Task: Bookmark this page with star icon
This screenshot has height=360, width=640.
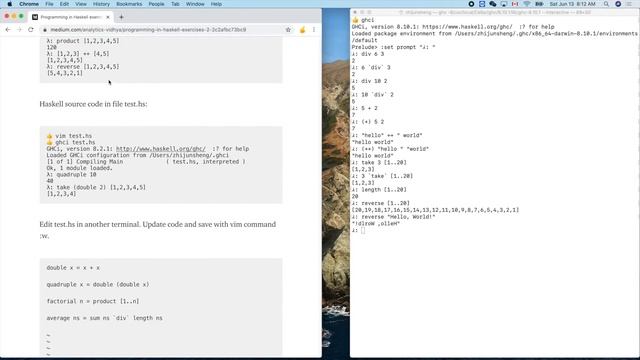Action: pos(288,30)
